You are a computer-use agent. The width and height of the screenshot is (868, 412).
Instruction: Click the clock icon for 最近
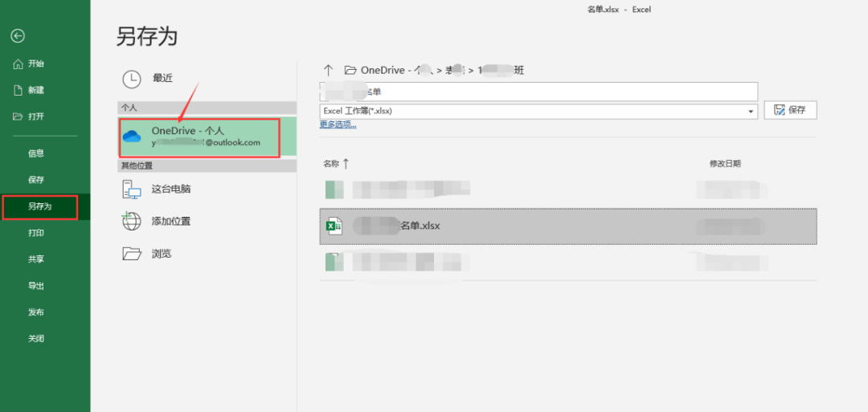tap(132, 79)
